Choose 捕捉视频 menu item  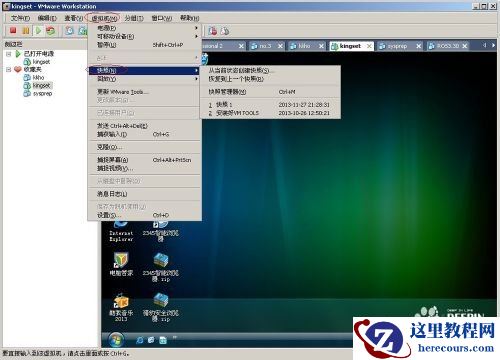145,168
